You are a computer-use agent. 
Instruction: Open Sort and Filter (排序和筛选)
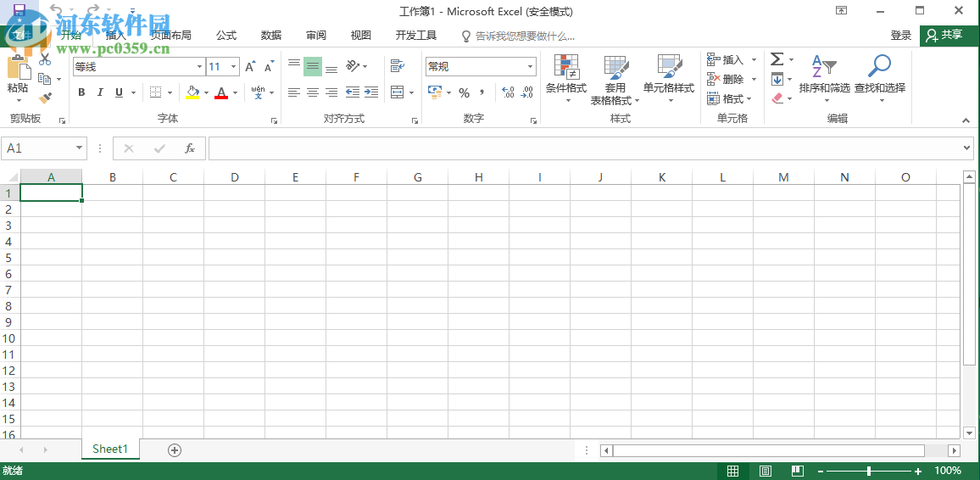click(825, 79)
